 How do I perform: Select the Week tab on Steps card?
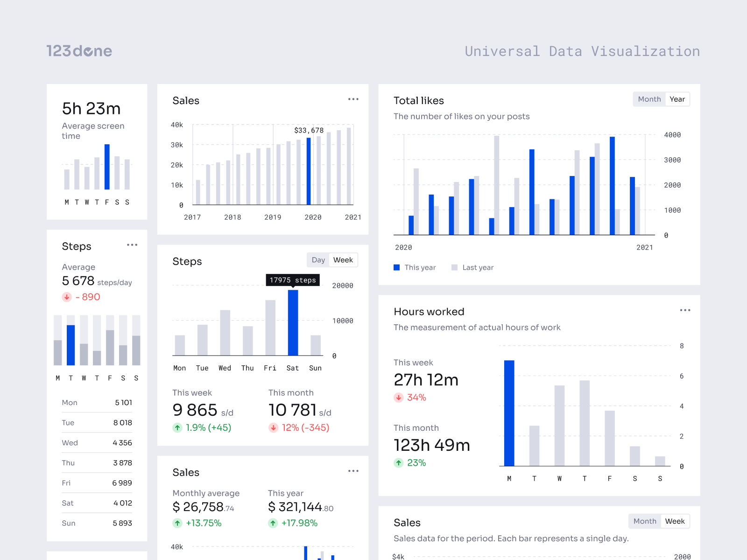(x=344, y=260)
